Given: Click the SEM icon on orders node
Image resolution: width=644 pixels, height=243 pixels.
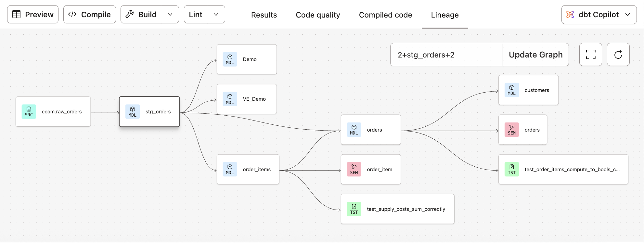Looking at the screenshot, I should pos(511,130).
